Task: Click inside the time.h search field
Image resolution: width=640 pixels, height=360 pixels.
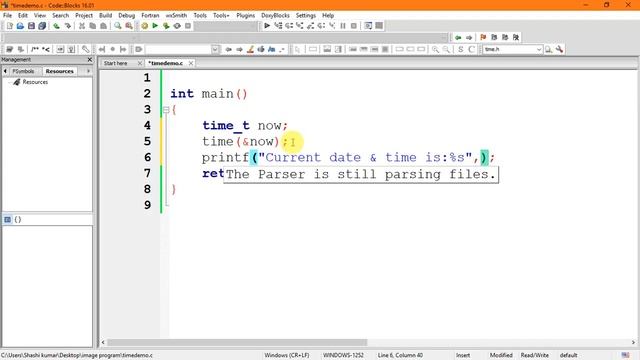Action: (x=509, y=49)
